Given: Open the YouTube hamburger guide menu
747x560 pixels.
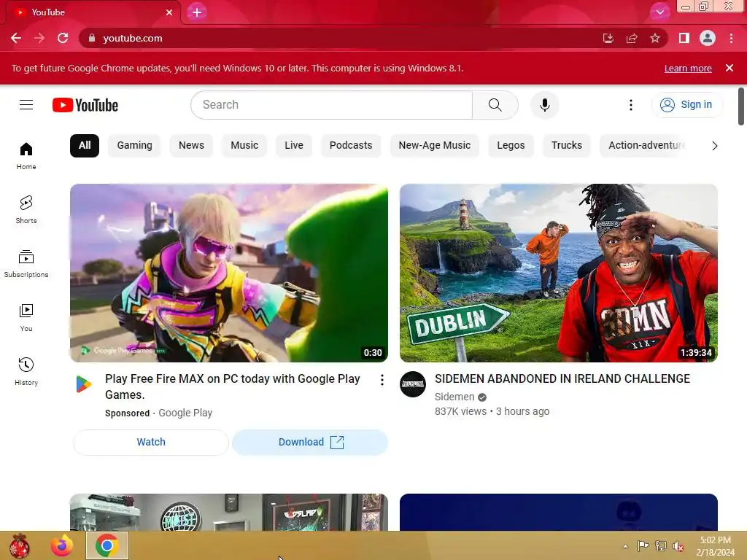Looking at the screenshot, I should coord(26,105).
